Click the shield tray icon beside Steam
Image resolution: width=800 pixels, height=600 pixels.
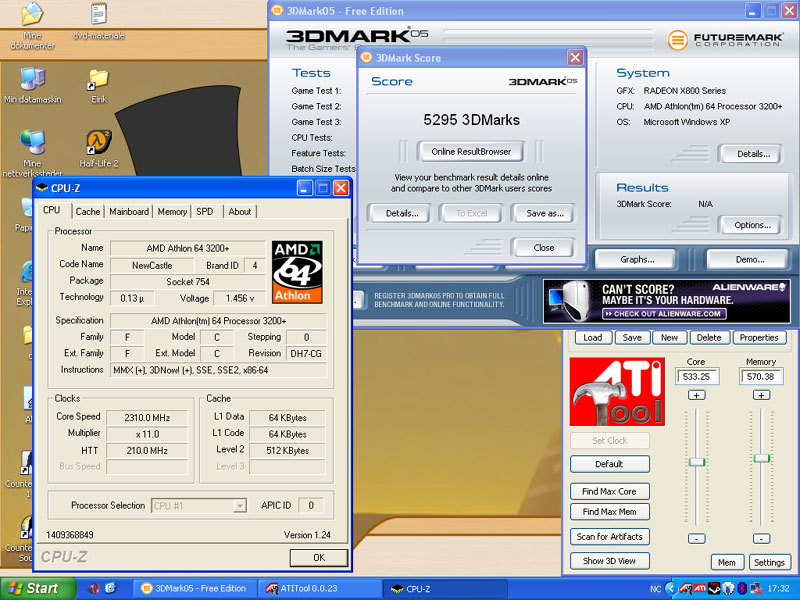click(x=729, y=589)
